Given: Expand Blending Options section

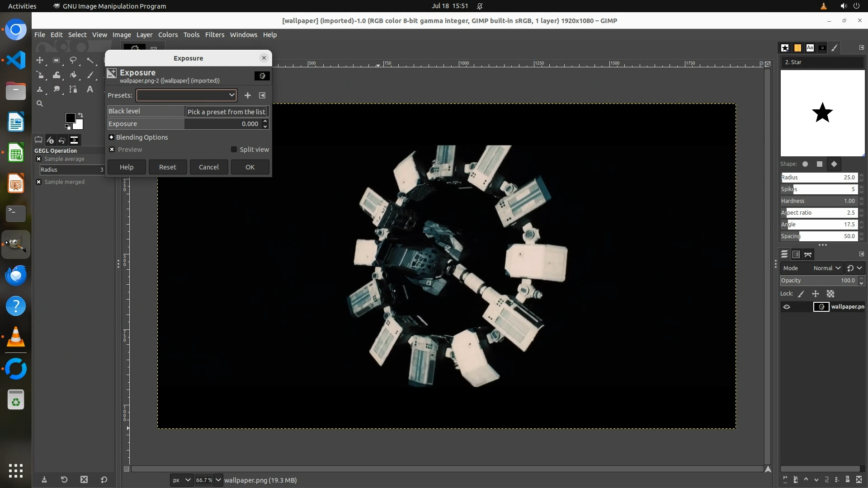Looking at the screenshot, I should (x=112, y=137).
